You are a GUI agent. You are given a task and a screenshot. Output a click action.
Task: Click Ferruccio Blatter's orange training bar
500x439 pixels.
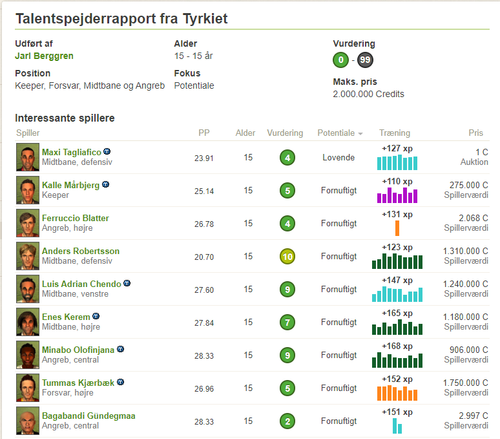[397, 228]
